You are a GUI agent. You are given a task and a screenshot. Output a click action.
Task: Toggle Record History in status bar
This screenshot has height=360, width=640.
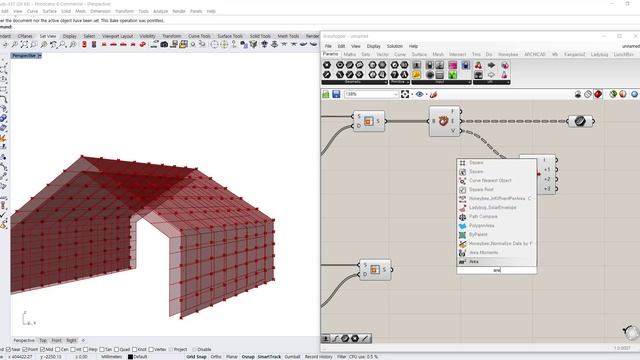pyautogui.click(x=318, y=356)
